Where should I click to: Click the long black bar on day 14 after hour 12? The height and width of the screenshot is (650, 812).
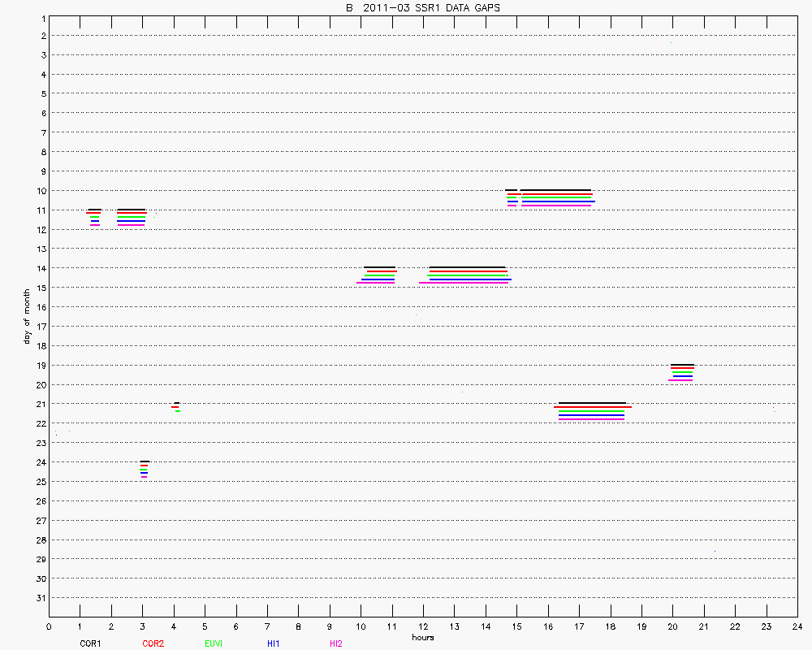467,267
